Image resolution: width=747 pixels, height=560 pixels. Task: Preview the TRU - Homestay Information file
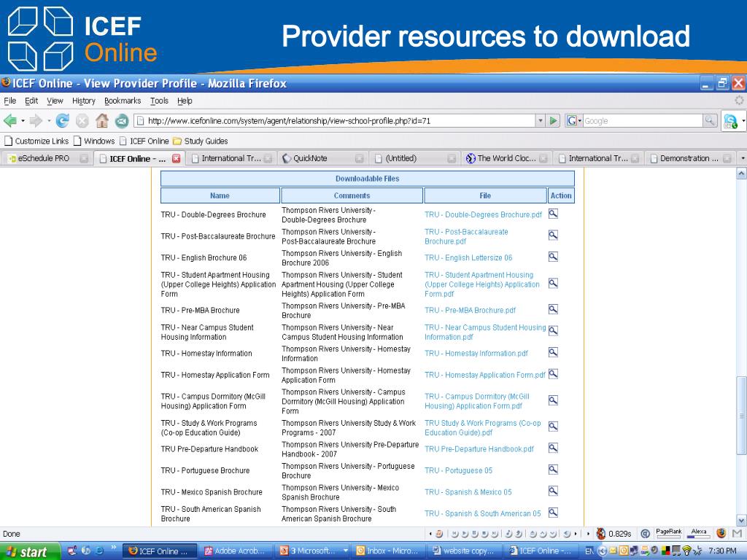tap(553, 352)
